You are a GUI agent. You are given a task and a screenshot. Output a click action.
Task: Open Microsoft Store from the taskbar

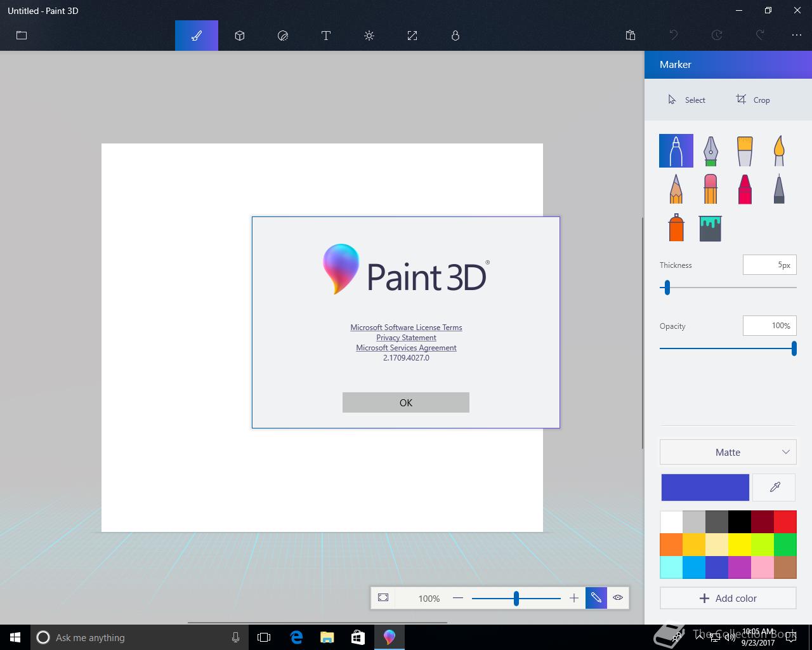[x=358, y=637]
